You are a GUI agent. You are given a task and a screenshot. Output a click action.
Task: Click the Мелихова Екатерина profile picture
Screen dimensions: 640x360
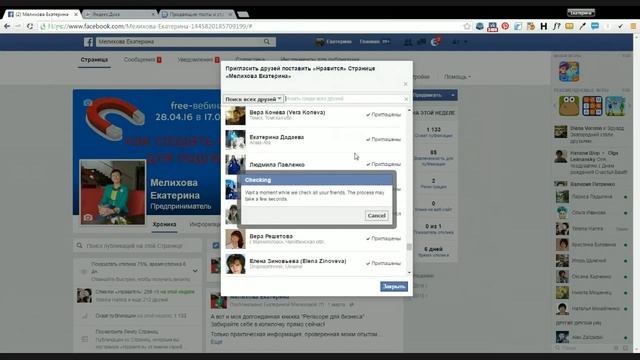[113, 192]
